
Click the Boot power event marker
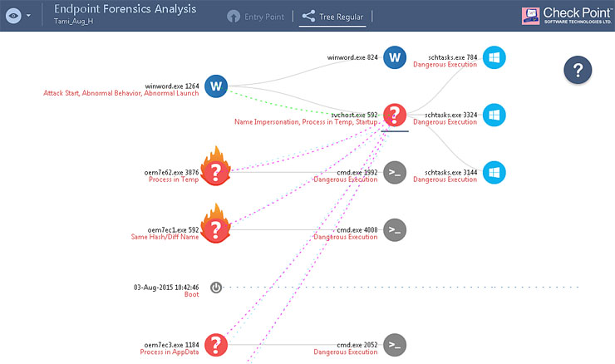216,287
